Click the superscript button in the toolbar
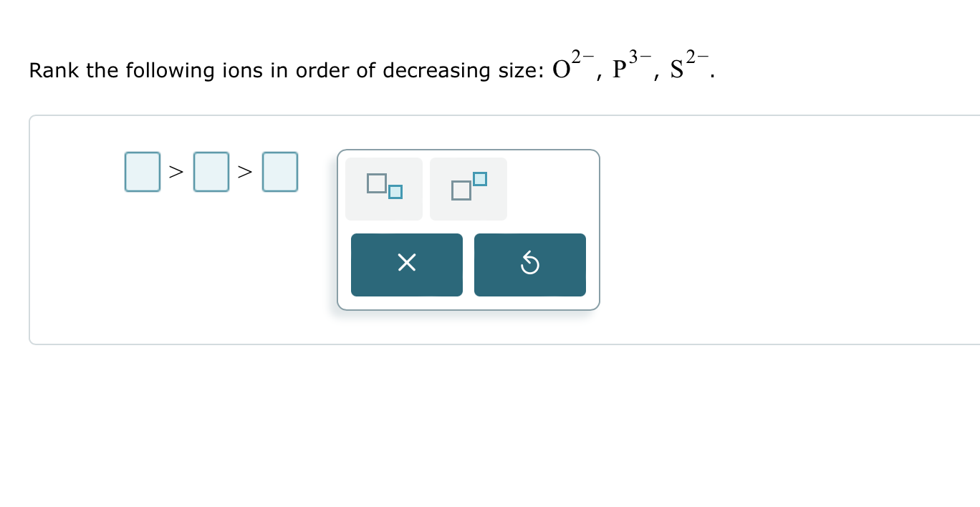The image size is (980, 507). point(468,188)
